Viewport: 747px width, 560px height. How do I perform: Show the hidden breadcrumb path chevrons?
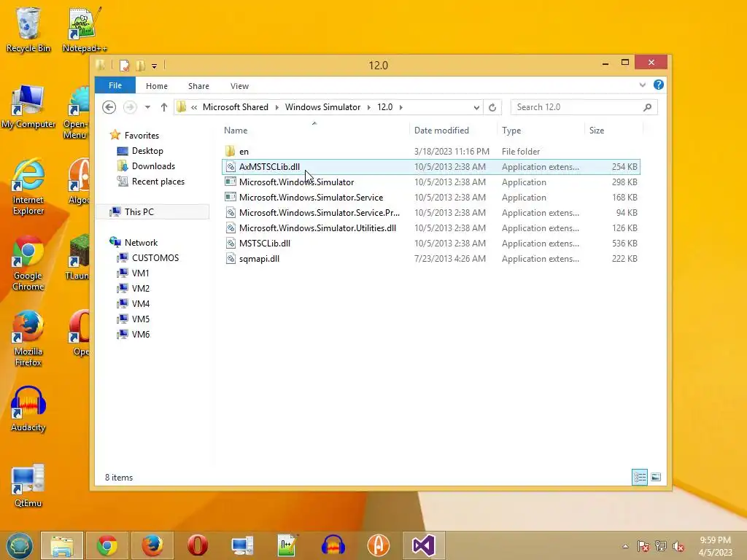(x=194, y=107)
